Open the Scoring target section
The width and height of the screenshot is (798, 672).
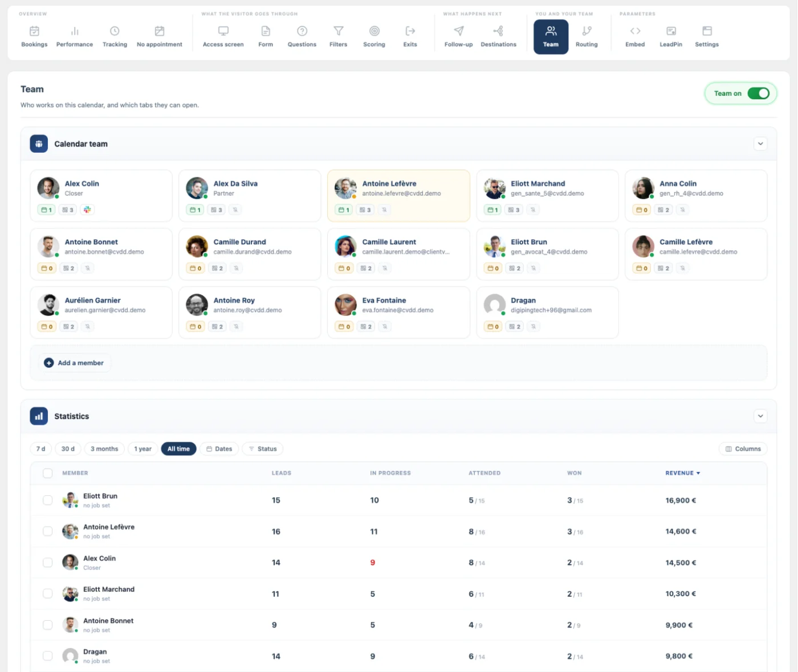374,36
